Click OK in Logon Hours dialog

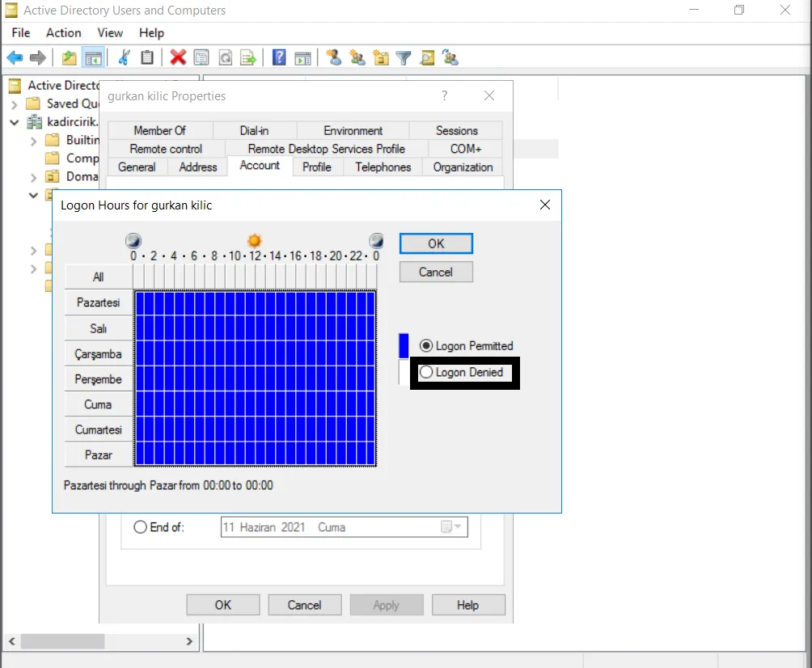coord(436,244)
